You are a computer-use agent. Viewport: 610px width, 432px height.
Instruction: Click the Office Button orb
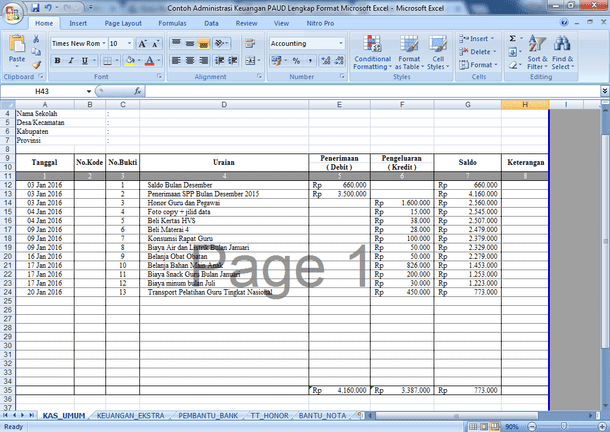(13, 14)
